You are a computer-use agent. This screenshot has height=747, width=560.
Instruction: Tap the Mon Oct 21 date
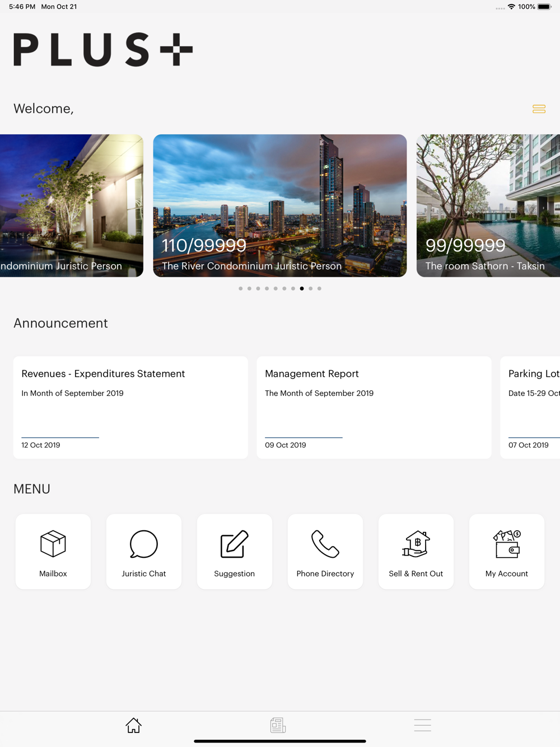pyautogui.click(x=59, y=7)
